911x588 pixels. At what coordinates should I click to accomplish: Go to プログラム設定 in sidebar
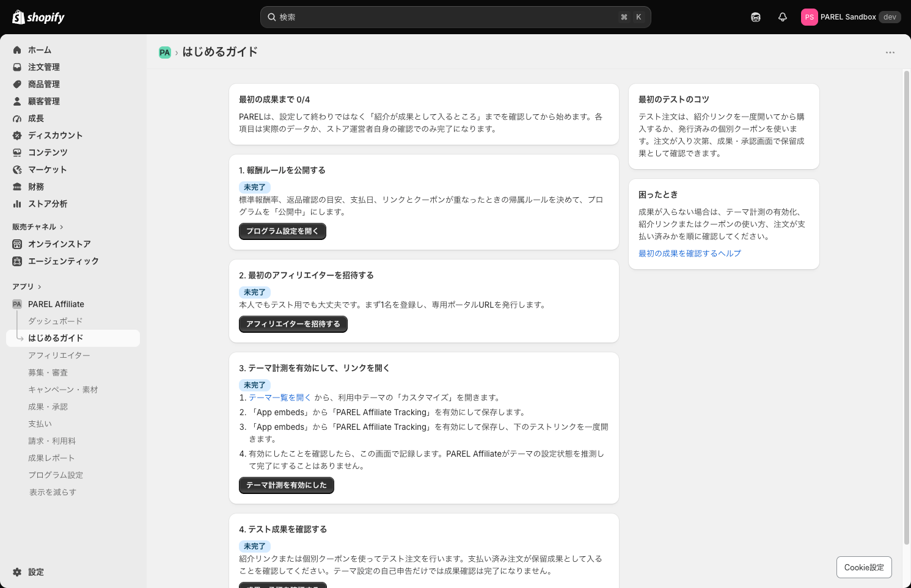click(x=56, y=475)
